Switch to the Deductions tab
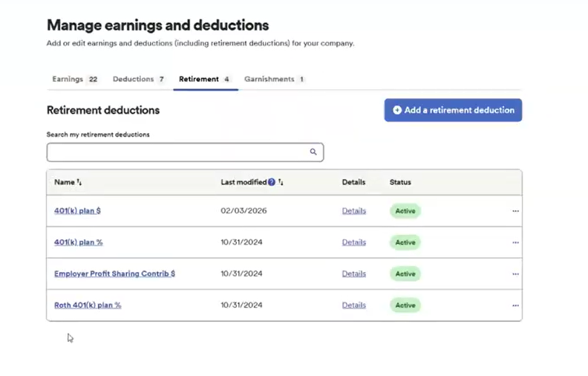This screenshot has height=376, width=588. (139, 80)
